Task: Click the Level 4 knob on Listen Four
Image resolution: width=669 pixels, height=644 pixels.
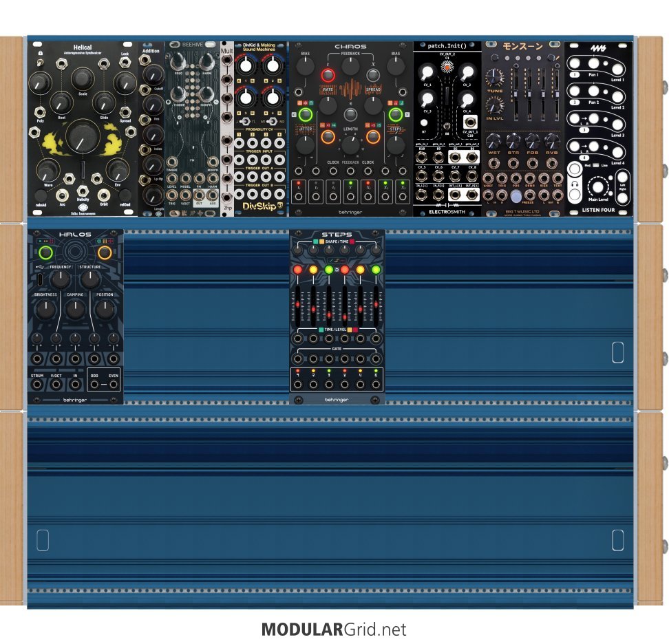Action: (x=617, y=152)
